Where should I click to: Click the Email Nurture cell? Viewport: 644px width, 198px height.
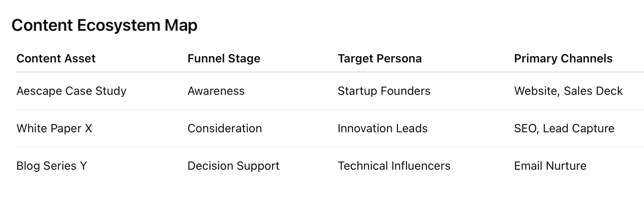tap(550, 166)
